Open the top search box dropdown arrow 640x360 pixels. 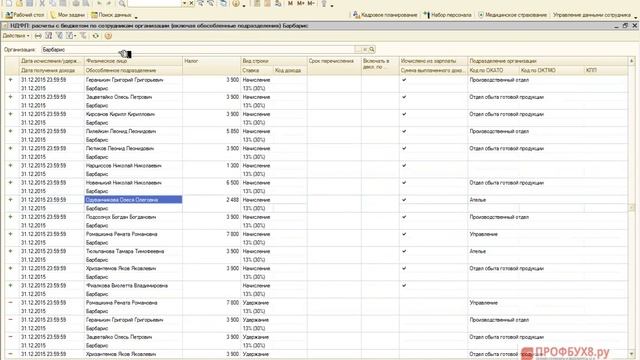[184, 4]
